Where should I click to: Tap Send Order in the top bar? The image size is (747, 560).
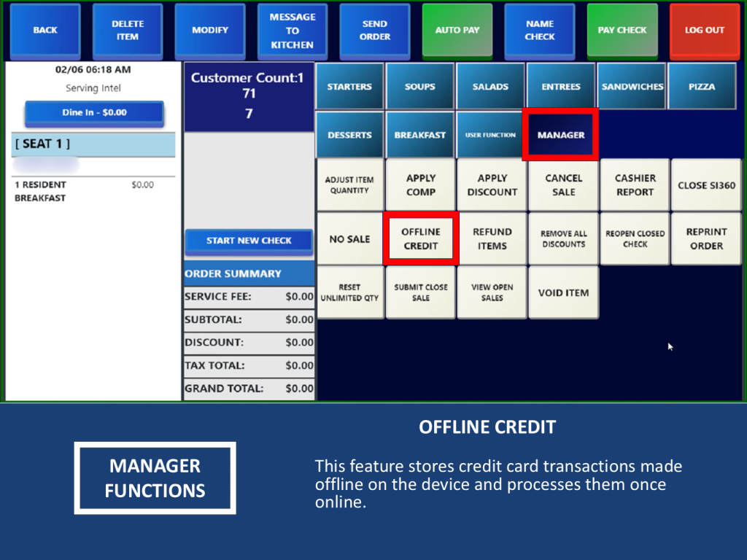[x=375, y=31]
